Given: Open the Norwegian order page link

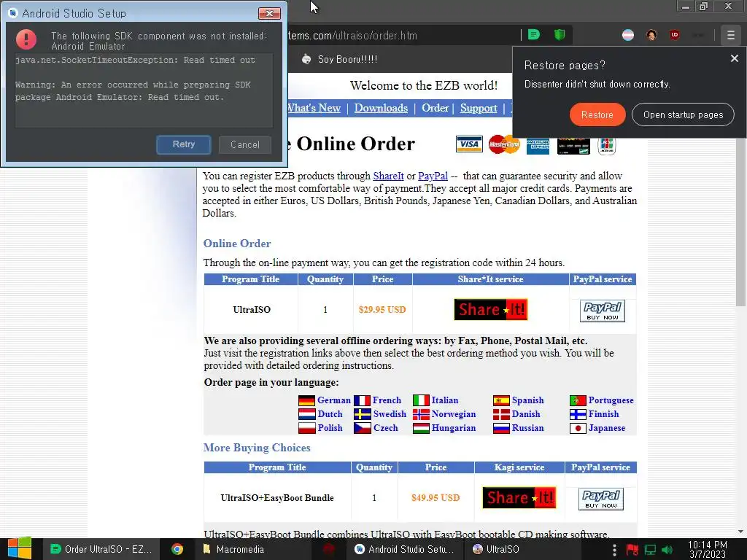Looking at the screenshot, I should coord(454,414).
